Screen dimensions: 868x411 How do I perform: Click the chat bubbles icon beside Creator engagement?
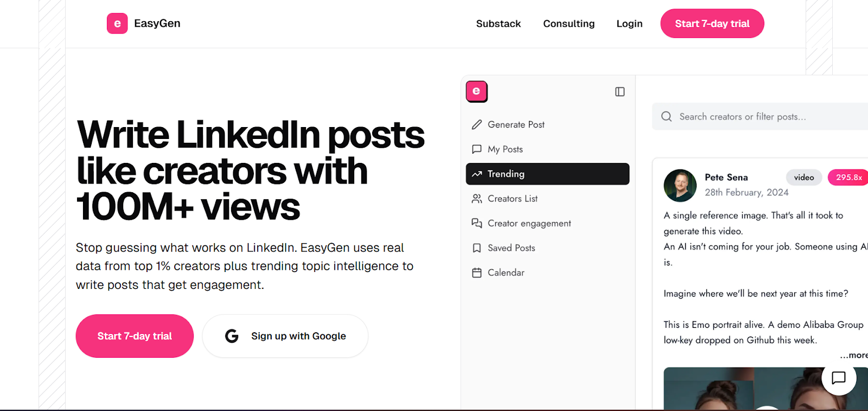[477, 223]
